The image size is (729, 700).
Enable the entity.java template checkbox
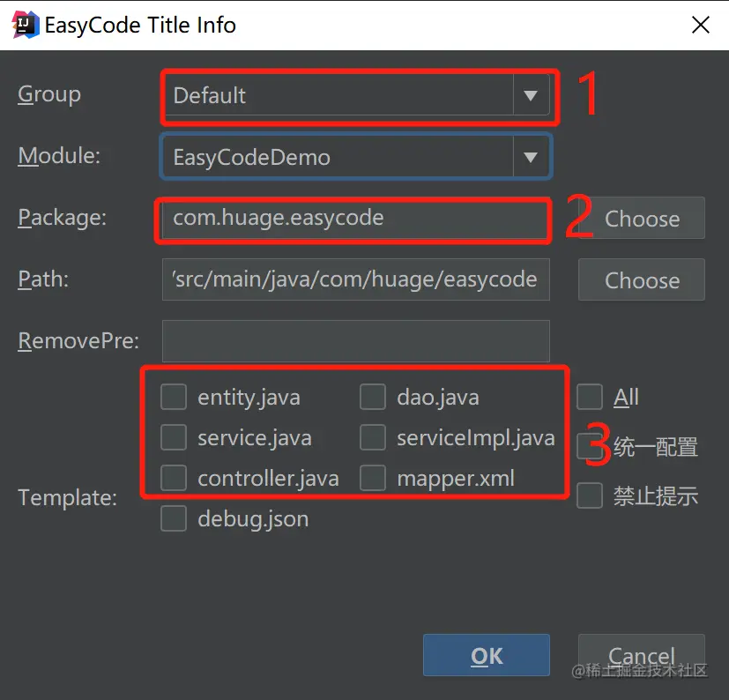tap(174, 397)
